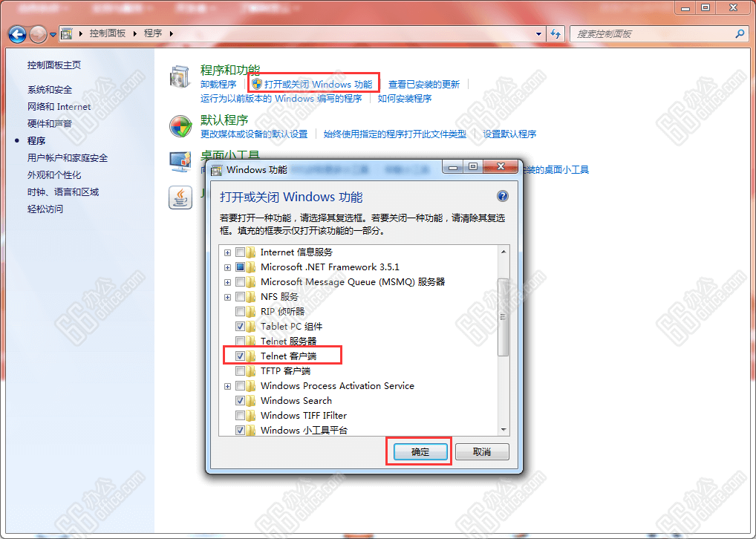
Task: Click the feature list scrollbar thumb
Action: point(504,317)
